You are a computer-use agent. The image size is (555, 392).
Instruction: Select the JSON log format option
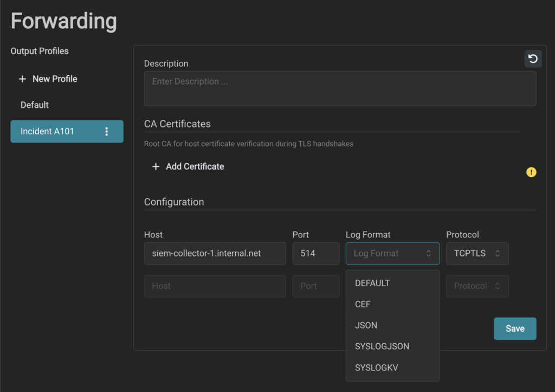click(x=366, y=325)
